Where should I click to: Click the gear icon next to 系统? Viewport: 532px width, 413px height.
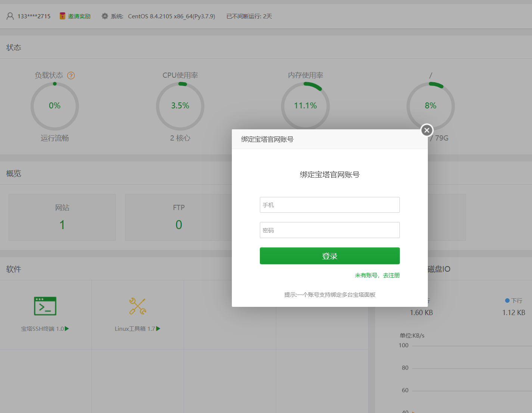pyautogui.click(x=105, y=16)
